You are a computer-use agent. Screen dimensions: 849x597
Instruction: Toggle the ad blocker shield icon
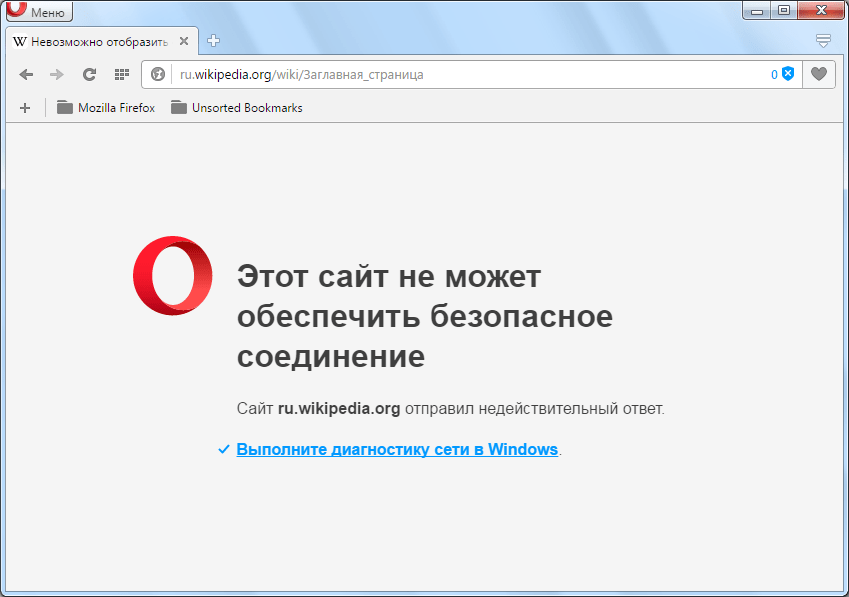pyautogui.click(x=788, y=74)
